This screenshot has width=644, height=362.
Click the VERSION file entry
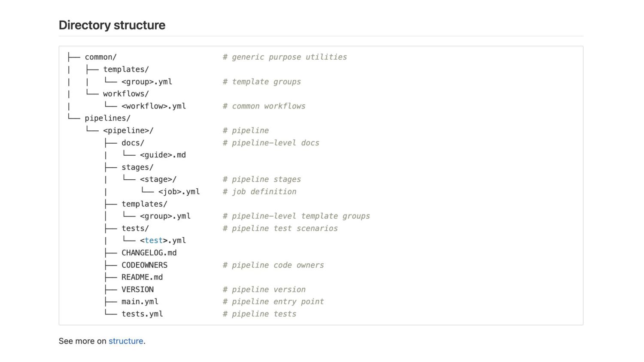[137, 290]
